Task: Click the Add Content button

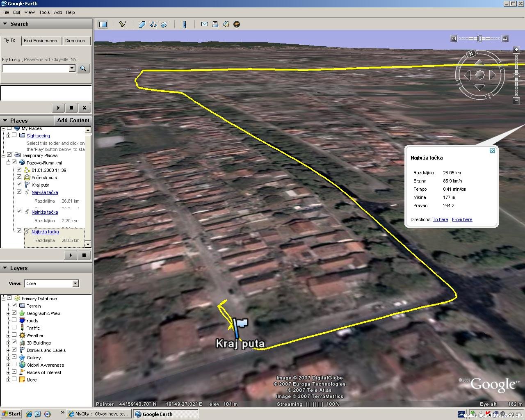Action: [x=73, y=120]
